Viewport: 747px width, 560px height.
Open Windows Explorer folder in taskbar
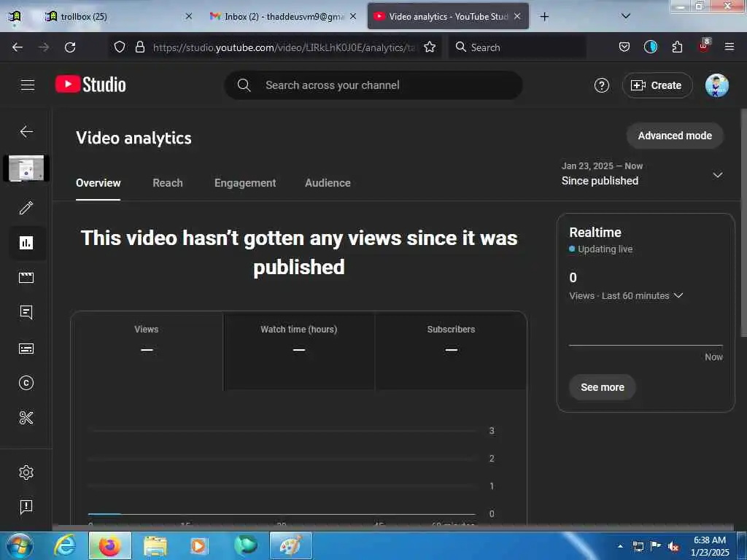155,545
